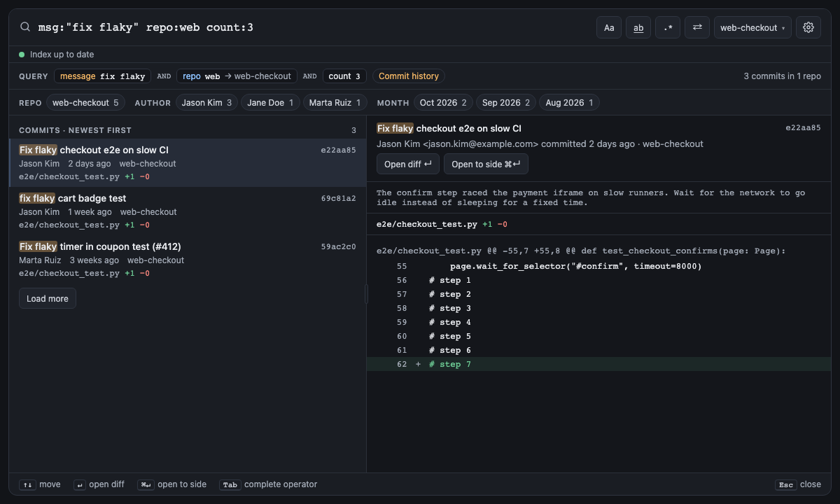Filter by author Jane Doe
840x504 pixels.
coord(271,103)
